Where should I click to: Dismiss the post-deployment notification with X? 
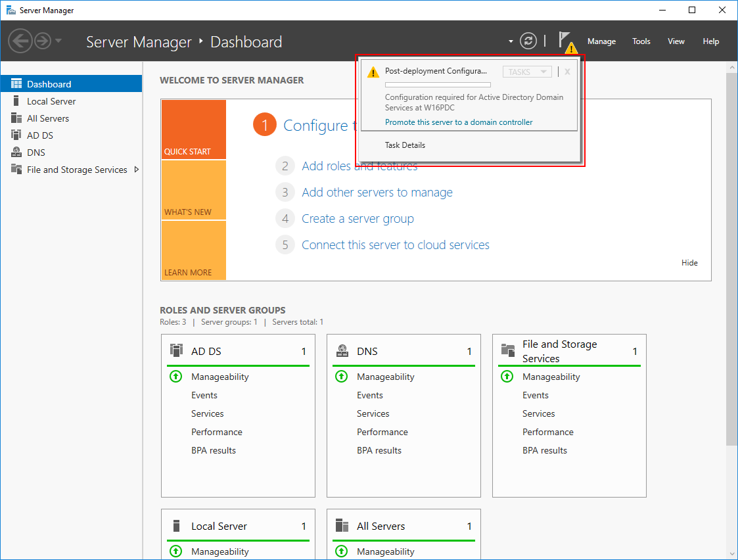click(x=567, y=72)
